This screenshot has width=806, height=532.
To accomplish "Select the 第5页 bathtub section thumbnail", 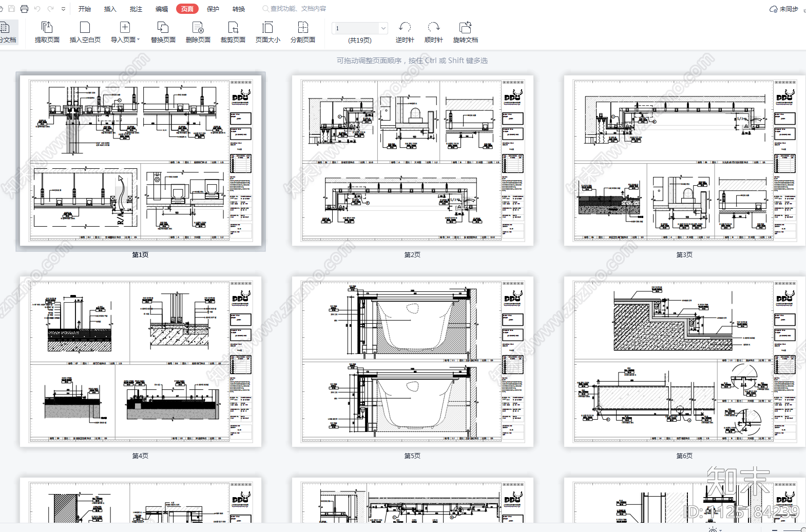I will tap(413, 362).
